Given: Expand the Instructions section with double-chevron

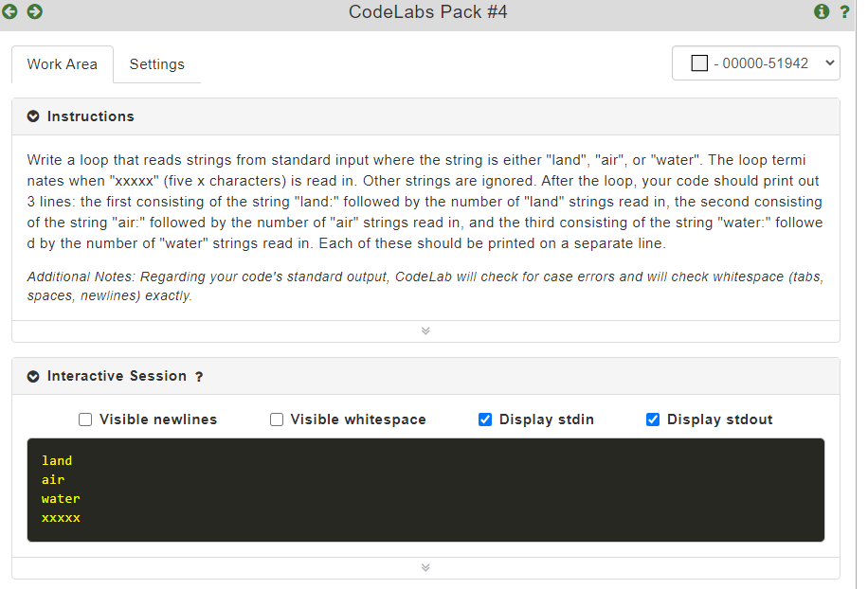Looking at the screenshot, I should 425,330.
